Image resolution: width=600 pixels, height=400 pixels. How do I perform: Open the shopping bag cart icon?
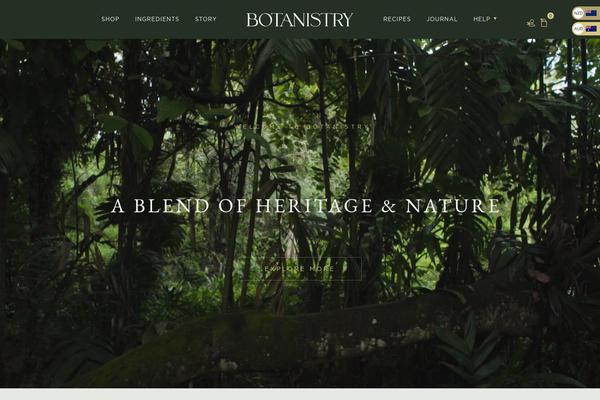click(x=544, y=23)
